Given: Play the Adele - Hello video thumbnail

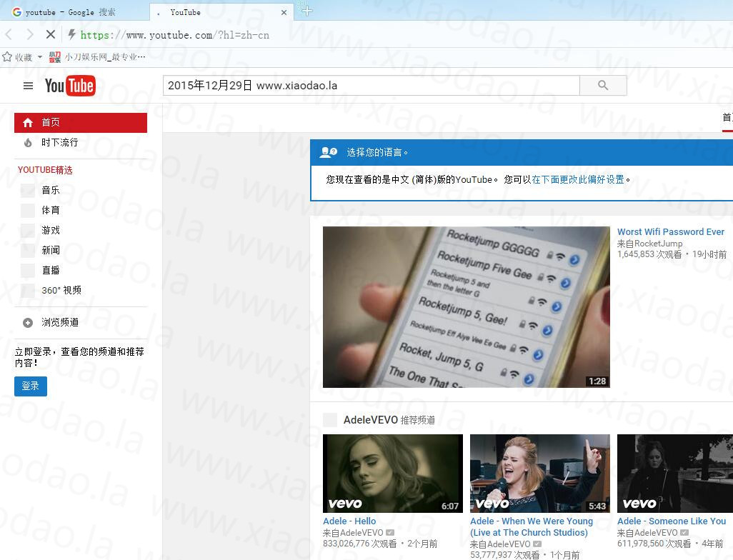Looking at the screenshot, I should pos(393,474).
